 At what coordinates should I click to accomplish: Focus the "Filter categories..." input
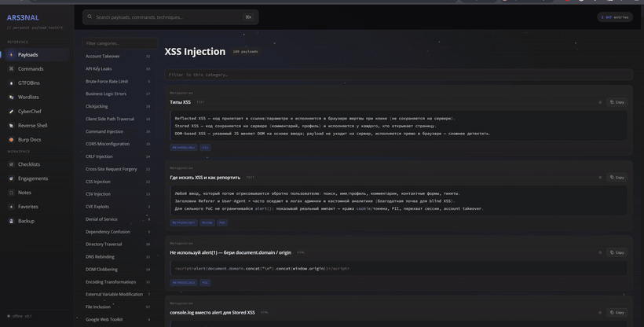(x=120, y=43)
